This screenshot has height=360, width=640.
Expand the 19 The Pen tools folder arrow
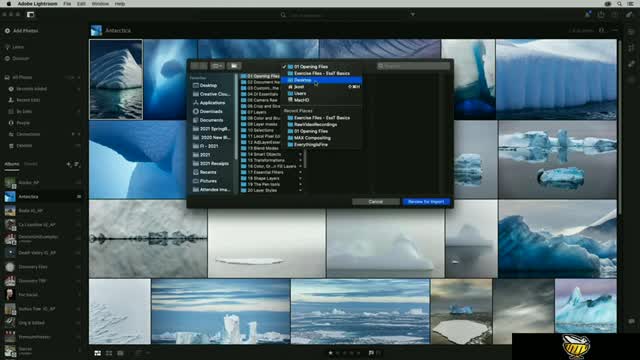click(x=300, y=184)
